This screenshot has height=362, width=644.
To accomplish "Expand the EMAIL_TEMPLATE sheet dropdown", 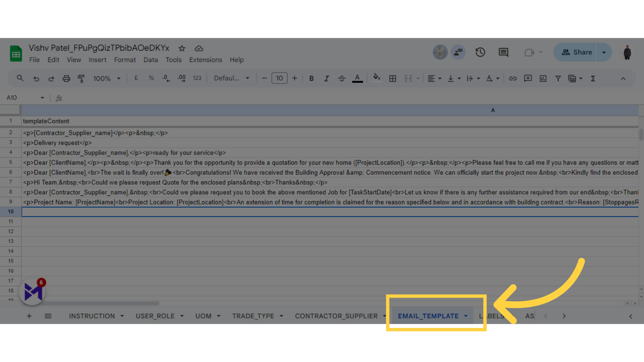I will (x=466, y=316).
